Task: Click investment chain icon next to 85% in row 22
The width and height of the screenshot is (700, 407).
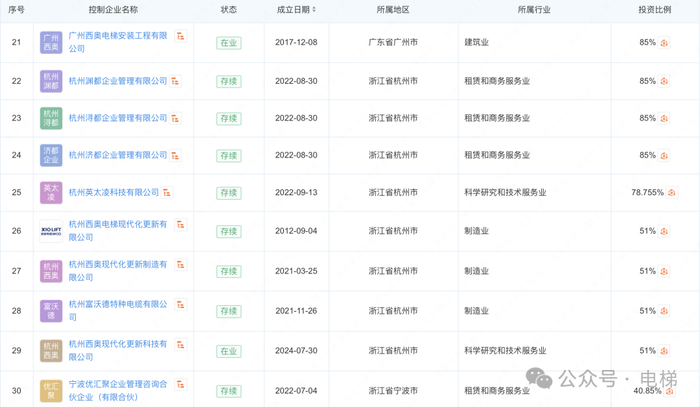Action: click(664, 81)
